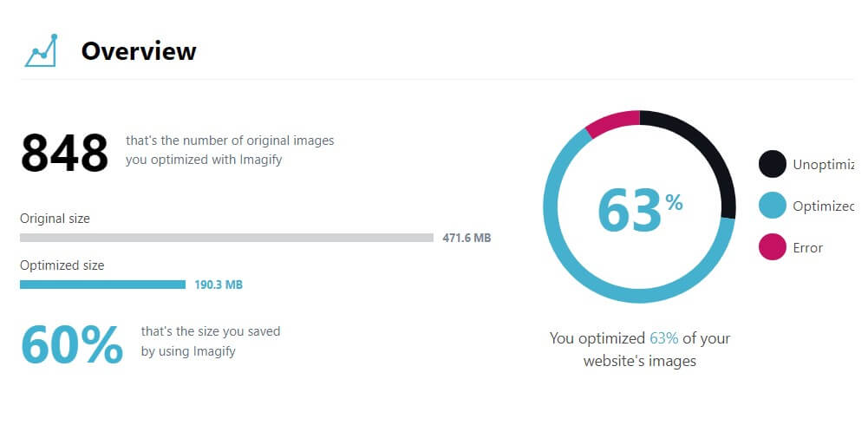
Task: Click the Optimized size label above bar
Action: pyautogui.click(x=62, y=265)
